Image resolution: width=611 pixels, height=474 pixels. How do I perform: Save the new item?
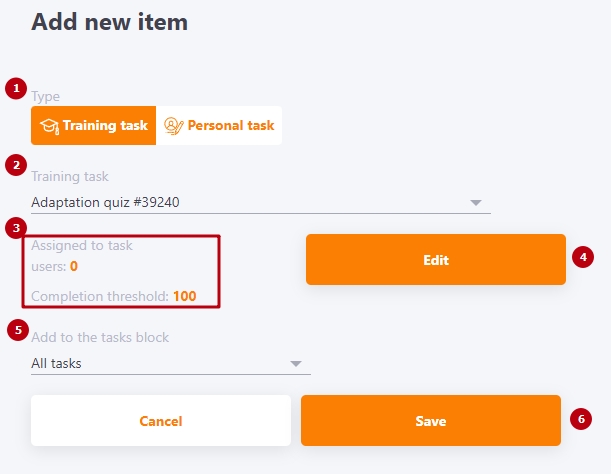(431, 421)
